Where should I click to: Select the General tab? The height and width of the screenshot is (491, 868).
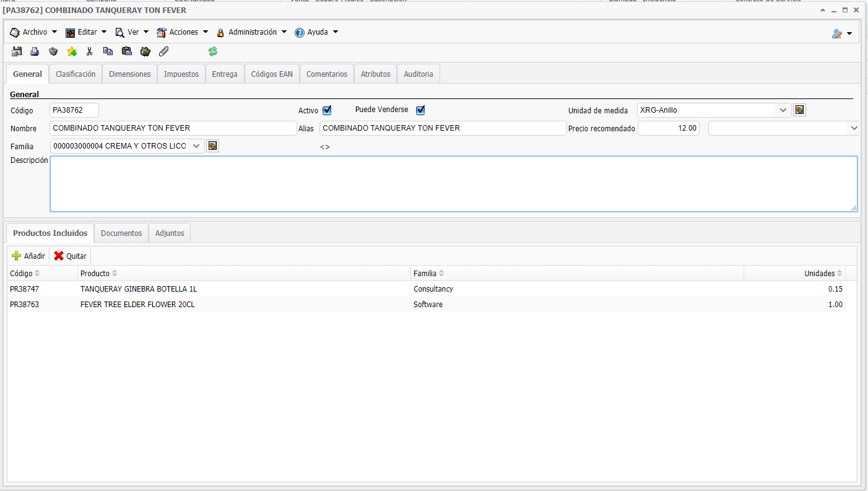coord(28,74)
